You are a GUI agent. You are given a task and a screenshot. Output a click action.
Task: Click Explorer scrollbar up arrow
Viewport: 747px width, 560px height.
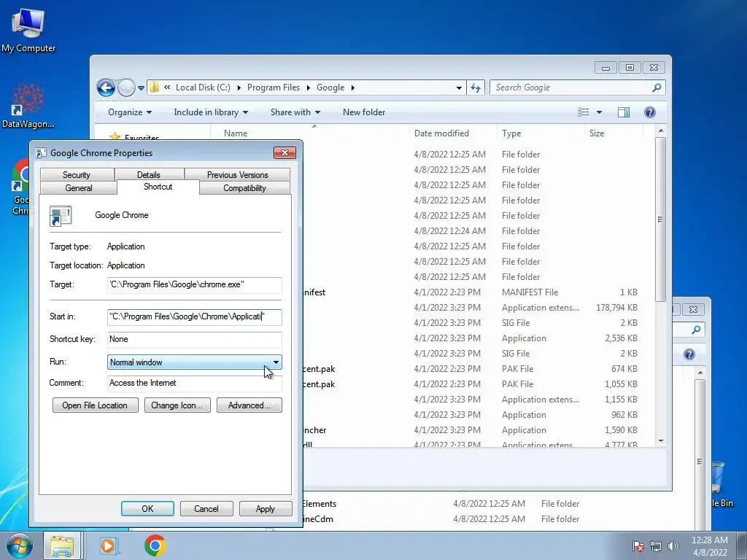coord(660,131)
